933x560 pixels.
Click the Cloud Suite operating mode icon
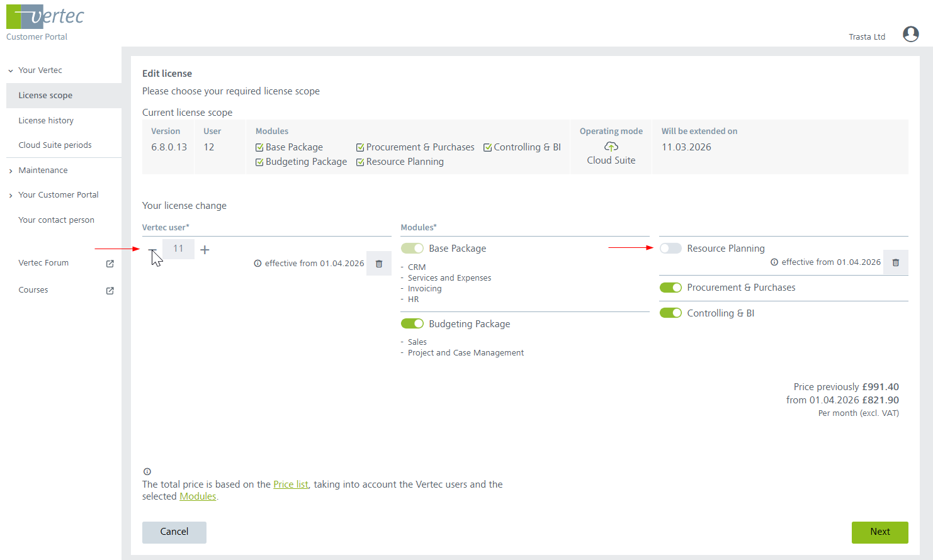click(x=611, y=147)
